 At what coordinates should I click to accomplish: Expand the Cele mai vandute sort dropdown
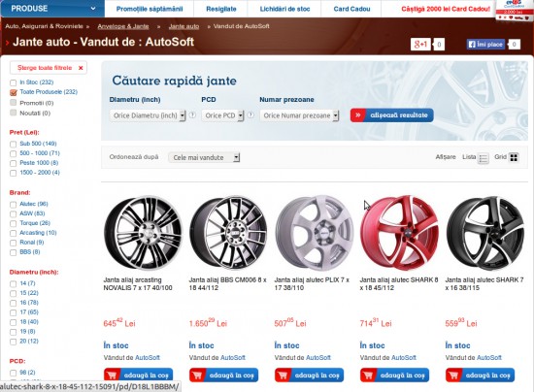coord(204,157)
